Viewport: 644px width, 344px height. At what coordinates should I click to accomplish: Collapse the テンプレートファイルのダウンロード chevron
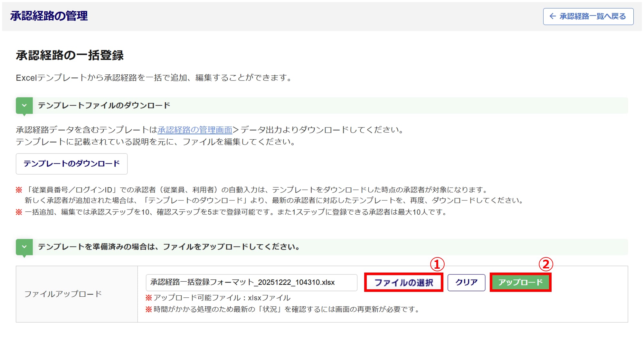coord(24,106)
